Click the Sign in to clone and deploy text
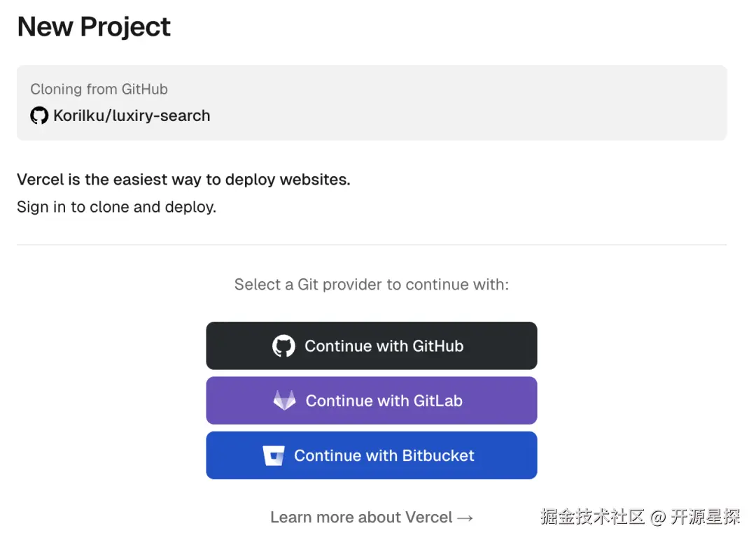The width and height of the screenshot is (756, 542). [116, 207]
